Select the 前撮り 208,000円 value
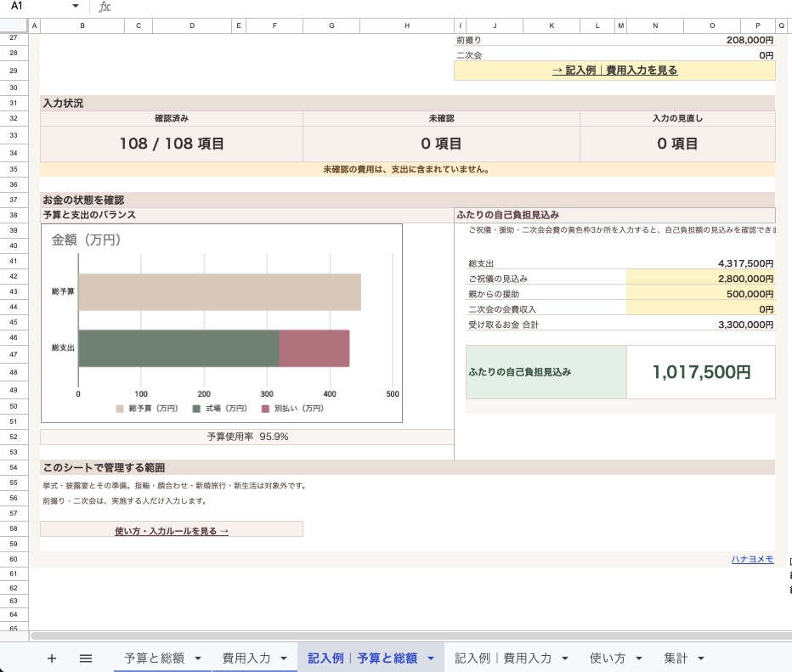 (x=750, y=40)
